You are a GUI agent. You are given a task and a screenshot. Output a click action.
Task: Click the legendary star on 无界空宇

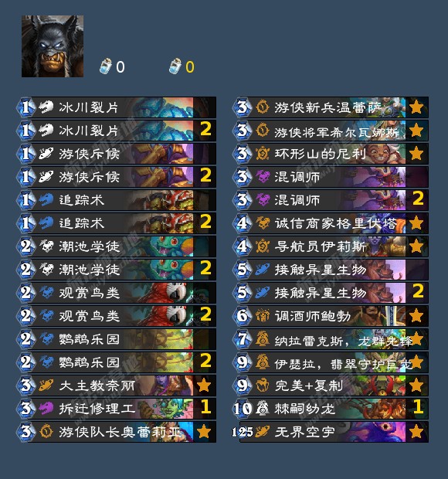[x=416, y=432]
